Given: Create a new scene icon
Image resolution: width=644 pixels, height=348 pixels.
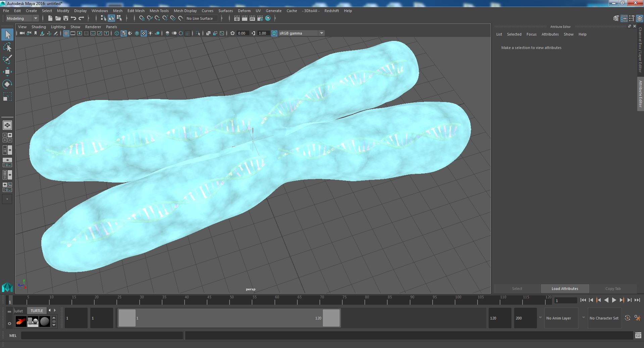Looking at the screenshot, I should (50, 18).
